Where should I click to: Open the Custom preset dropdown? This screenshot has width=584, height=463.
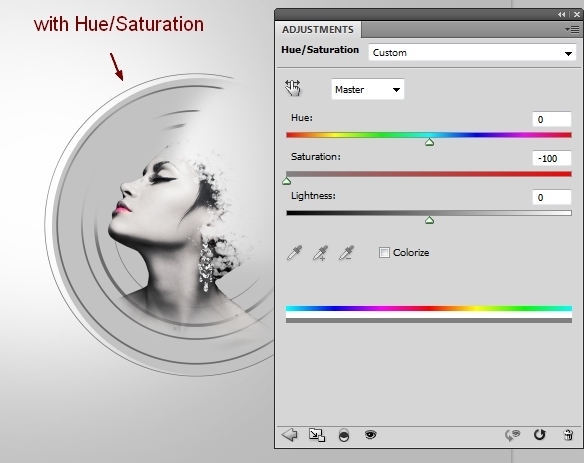(472, 53)
